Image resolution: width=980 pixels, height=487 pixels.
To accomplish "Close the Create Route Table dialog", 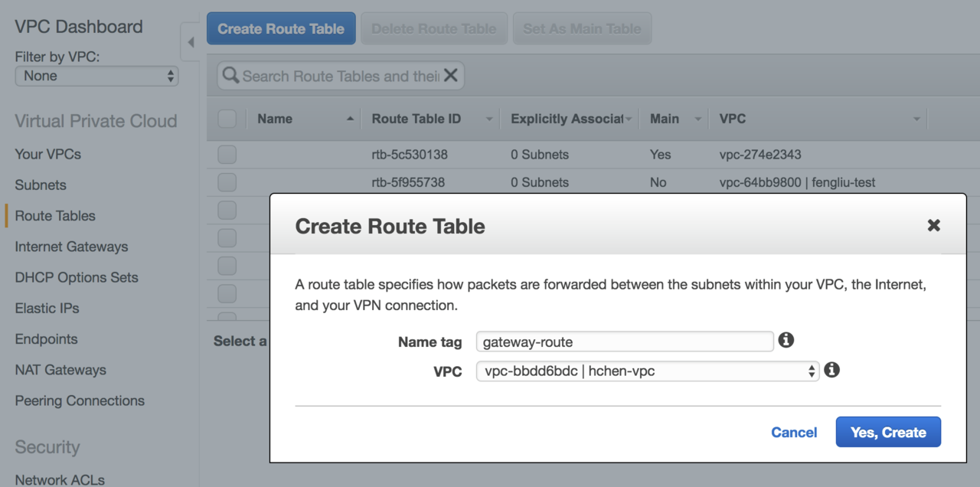I will pyautogui.click(x=933, y=225).
